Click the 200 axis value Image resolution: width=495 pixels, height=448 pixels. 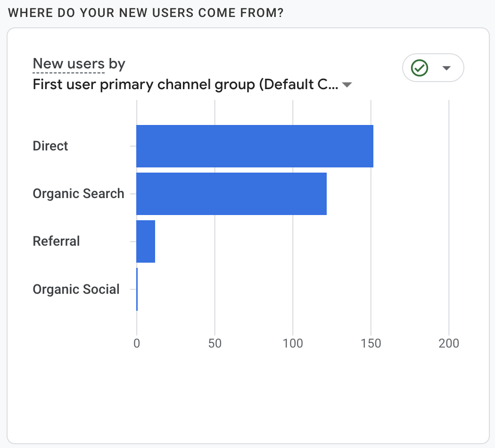(x=449, y=343)
